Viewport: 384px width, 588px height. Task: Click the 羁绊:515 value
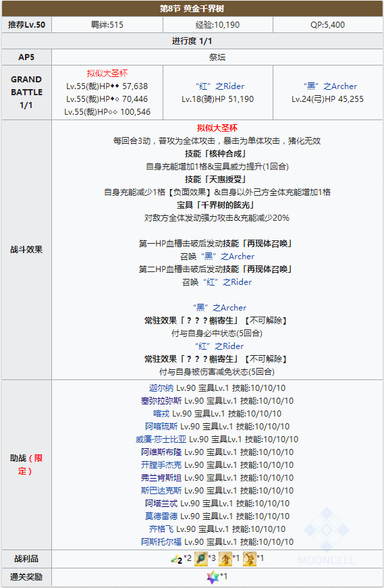point(107,25)
